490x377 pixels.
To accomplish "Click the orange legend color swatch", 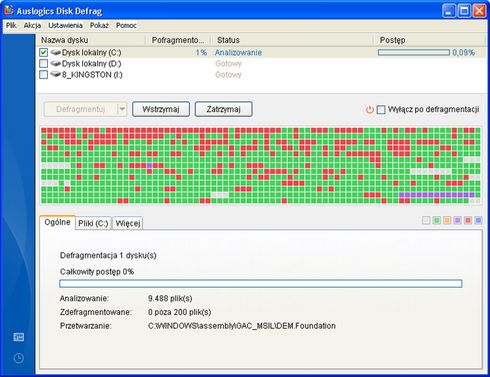I will coord(447,220).
